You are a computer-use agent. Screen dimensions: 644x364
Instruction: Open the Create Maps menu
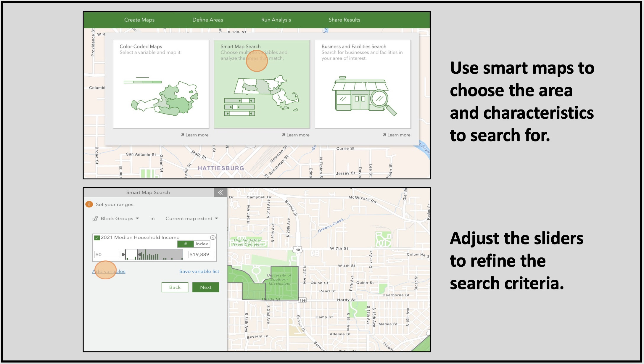coord(139,20)
